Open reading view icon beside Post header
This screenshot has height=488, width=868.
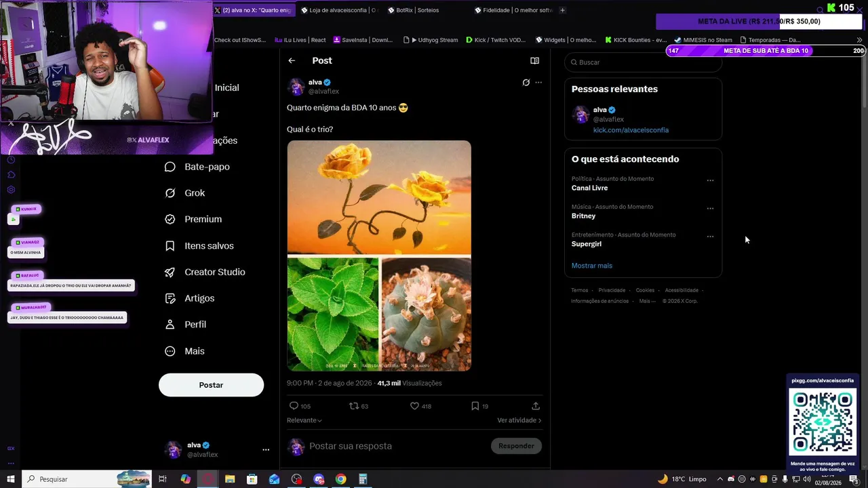534,61
